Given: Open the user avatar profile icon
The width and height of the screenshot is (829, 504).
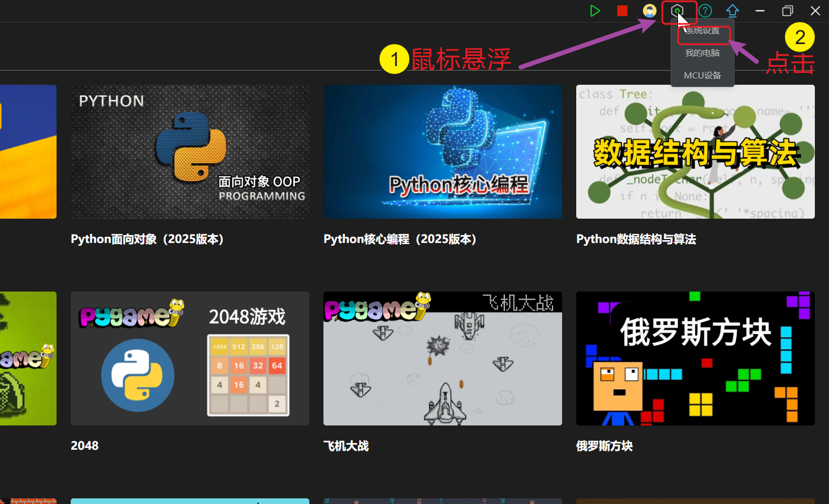Looking at the screenshot, I should (x=650, y=11).
